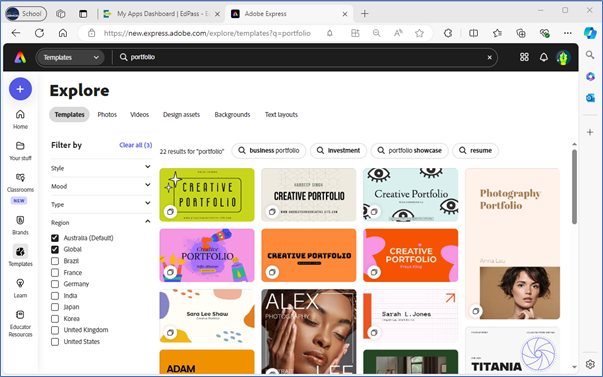Check India region
Screen dimensions: 603x377
(x=55, y=295)
